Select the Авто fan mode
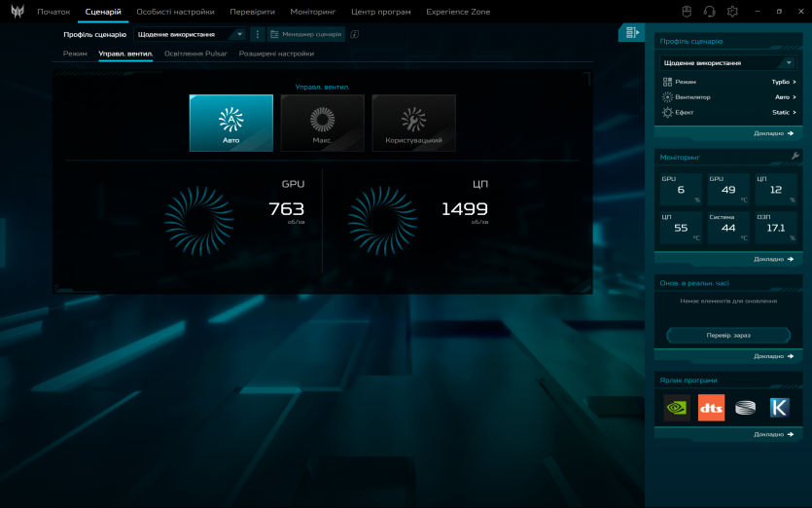 tap(230, 123)
